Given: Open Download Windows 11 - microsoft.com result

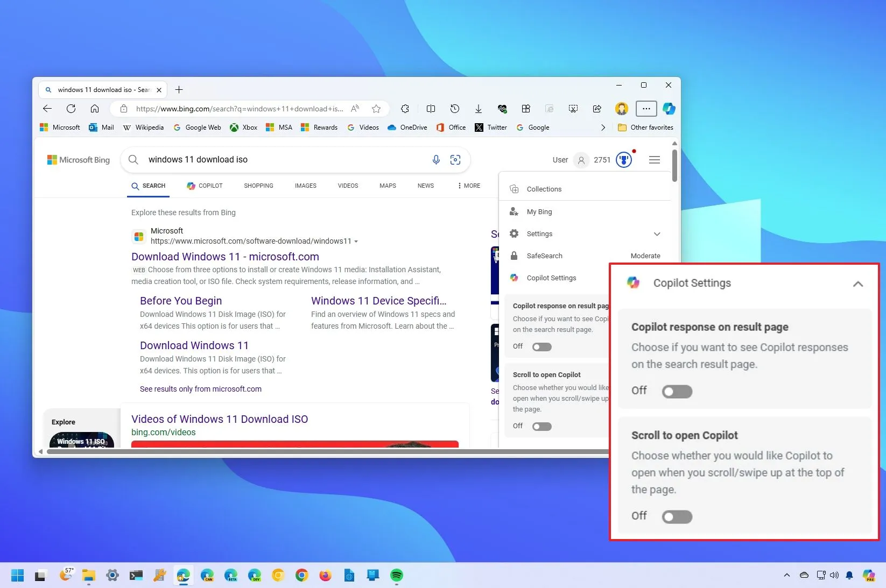Looking at the screenshot, I should tap(225, 257).
